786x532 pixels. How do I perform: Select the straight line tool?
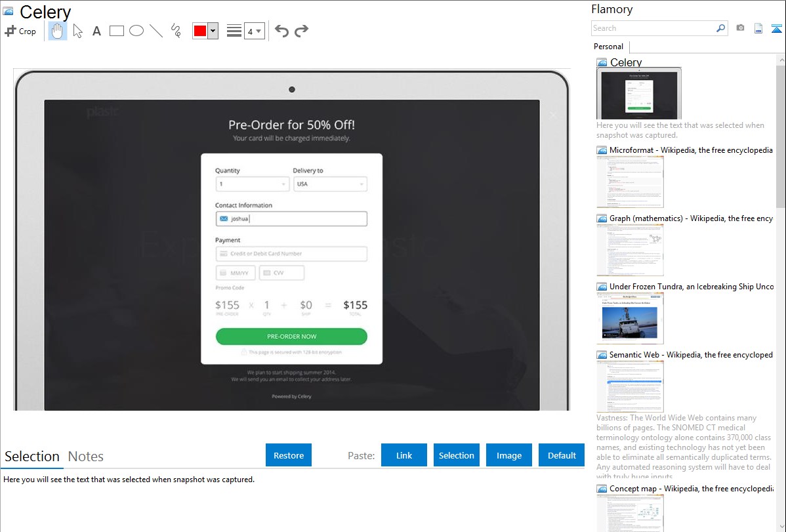coord(156,31)
